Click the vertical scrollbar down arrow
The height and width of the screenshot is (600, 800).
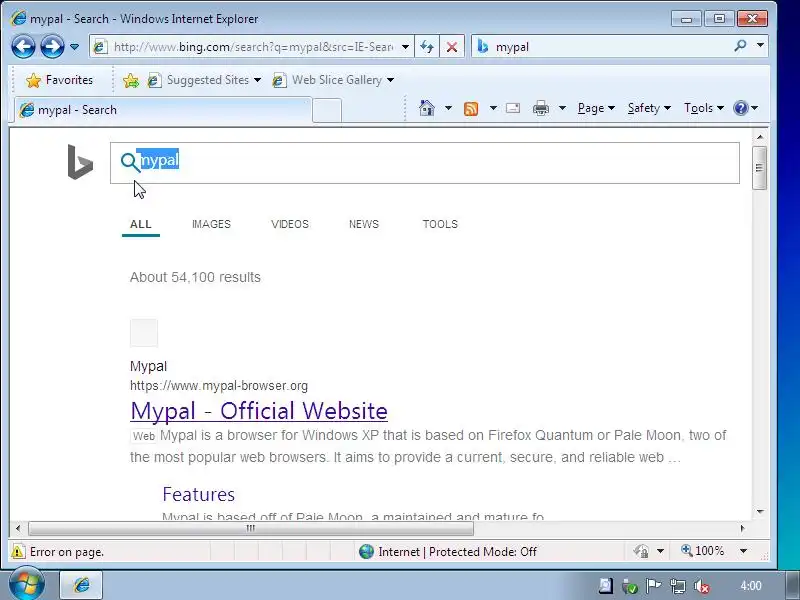pos(760,512)
